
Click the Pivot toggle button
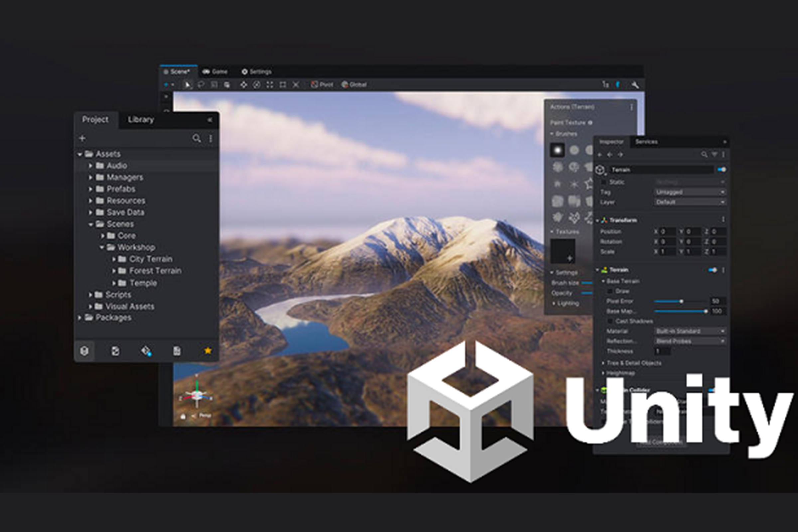pyautogui.click(x=322, y=84)
